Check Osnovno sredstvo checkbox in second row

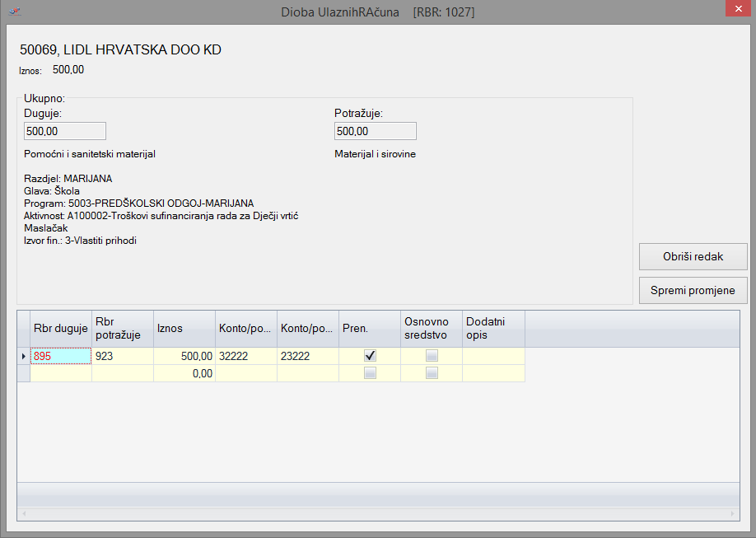coord(432,373)
